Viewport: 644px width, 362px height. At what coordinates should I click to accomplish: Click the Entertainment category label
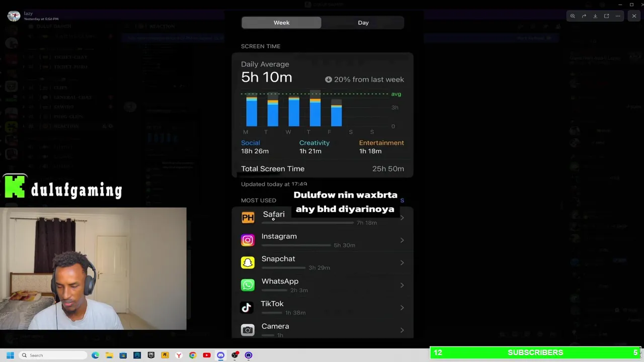pyautogui.click(x=381, y=143)
